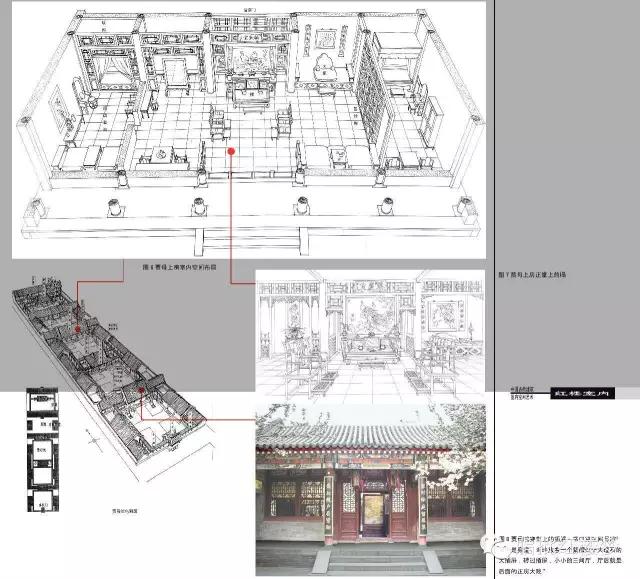This screenshot has width=640, height=579.
Task: Click the red doorway in the building photo
Action: 376,510
